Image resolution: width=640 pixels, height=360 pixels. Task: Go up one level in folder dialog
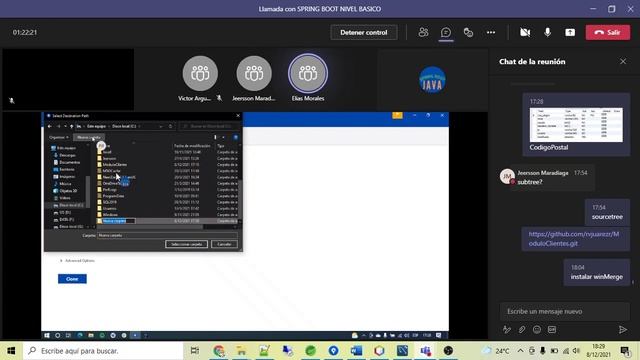click(x=71, y=127)
